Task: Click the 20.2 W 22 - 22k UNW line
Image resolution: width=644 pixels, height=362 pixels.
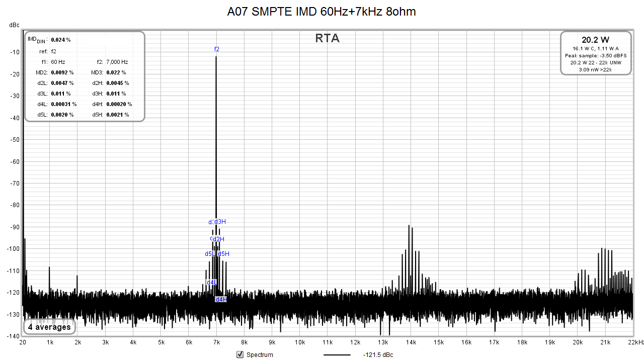Action: point(596,63)
